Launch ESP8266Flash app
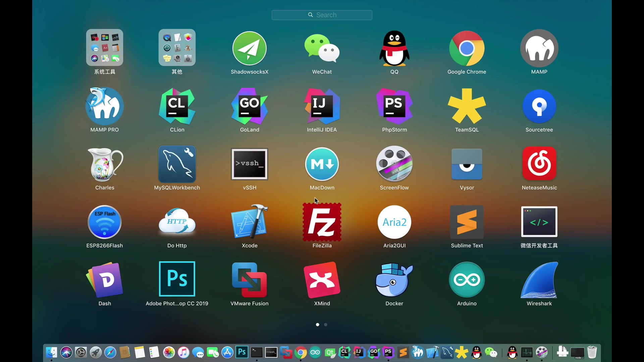 [105, 222]
